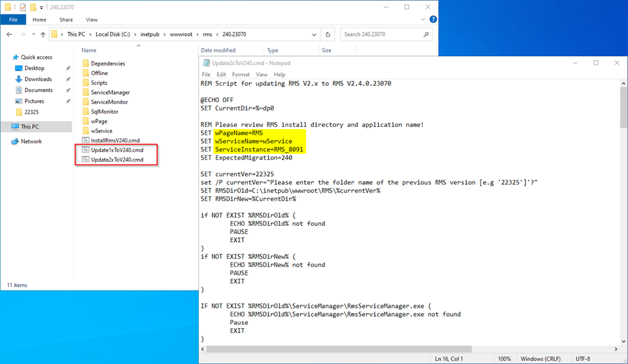Sort by the Type column header

[273, 50]
